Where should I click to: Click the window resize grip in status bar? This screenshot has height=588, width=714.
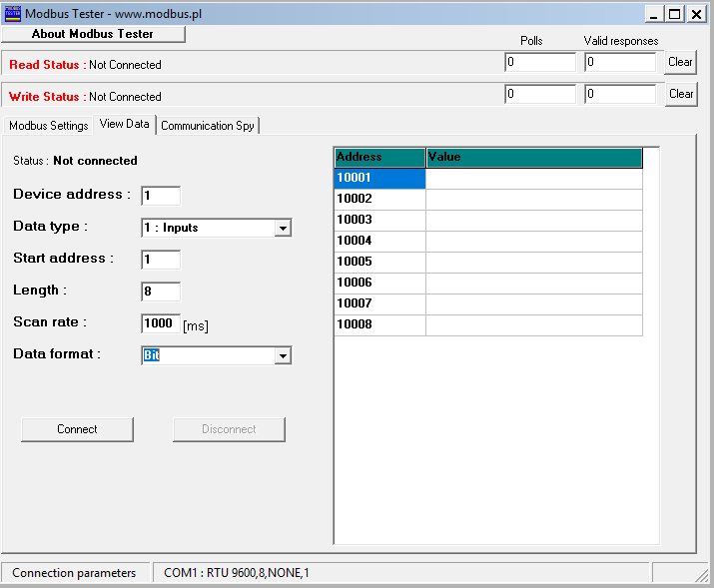702,575
